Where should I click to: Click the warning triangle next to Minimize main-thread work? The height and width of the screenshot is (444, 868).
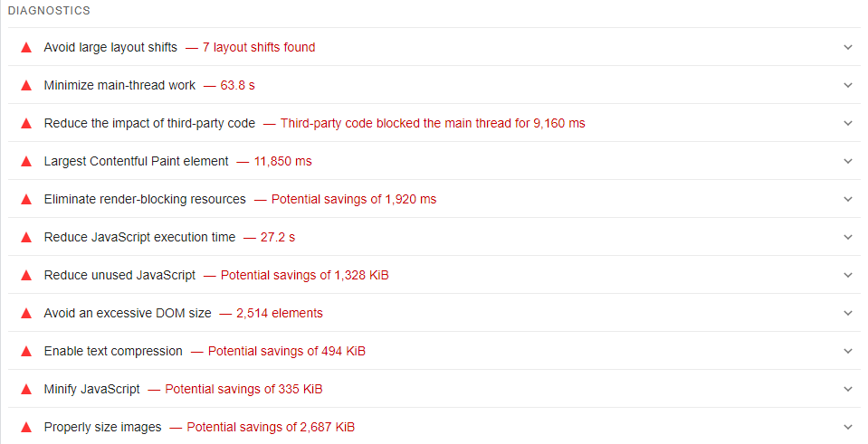tap(26, 85)
